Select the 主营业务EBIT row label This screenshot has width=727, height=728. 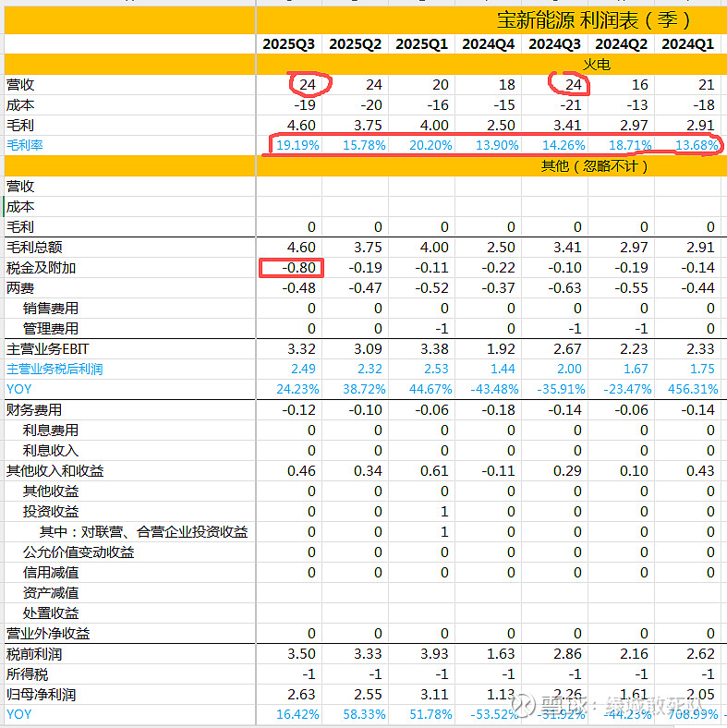(47, 348)
